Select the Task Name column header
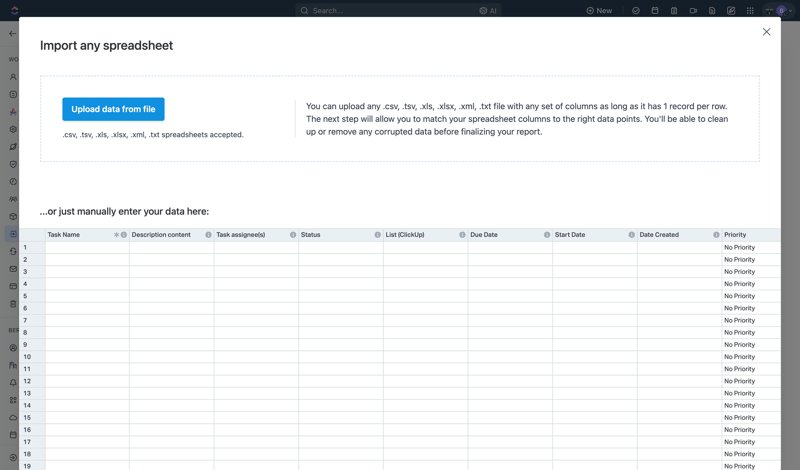The height and width of the screenshot is (470, 800). click(x=87, y=235)
